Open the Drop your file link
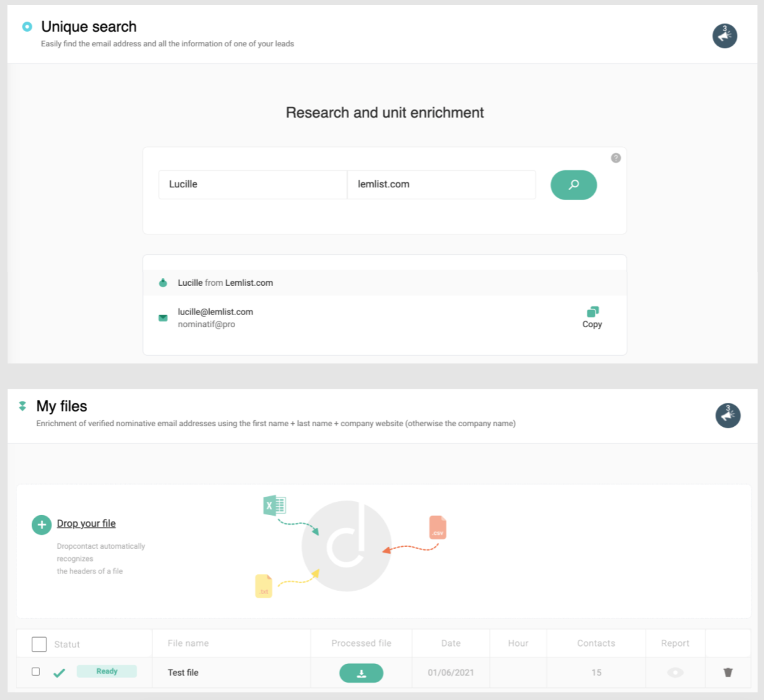Image resolution: width=764 pixels, height=700 pixels. click(86, 523)
